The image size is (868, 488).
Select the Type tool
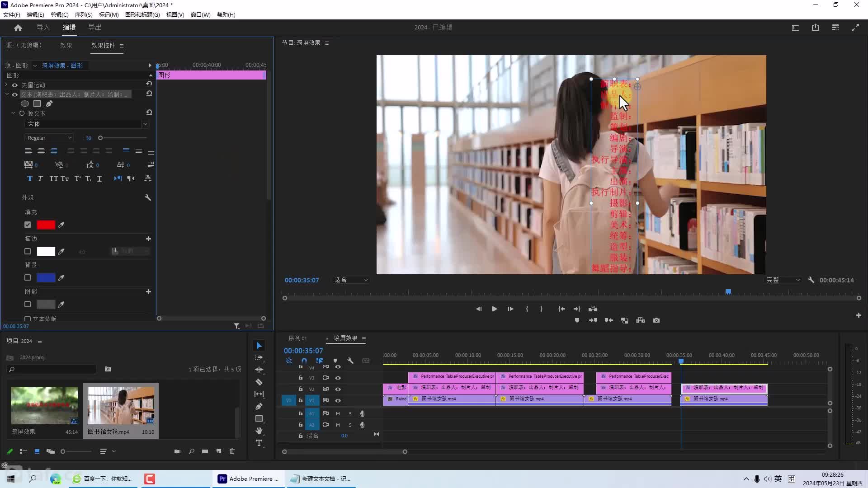point(259,443)
